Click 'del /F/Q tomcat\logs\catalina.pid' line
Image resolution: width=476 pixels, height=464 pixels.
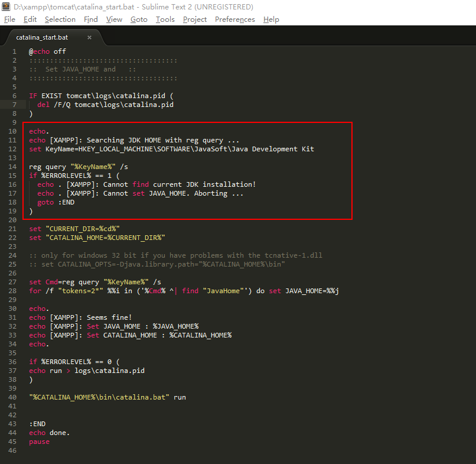pyautogui.click(x=105, y=105)
